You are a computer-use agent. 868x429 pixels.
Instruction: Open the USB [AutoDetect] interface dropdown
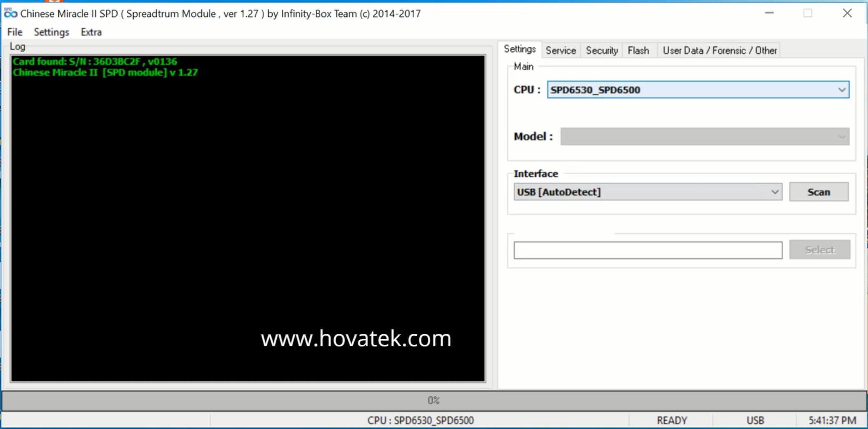coord(648,192)
